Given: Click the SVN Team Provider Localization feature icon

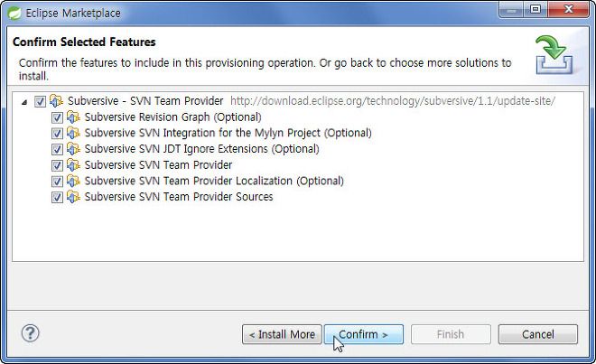Looking at the screenshot, I should [x=73, y=181].
